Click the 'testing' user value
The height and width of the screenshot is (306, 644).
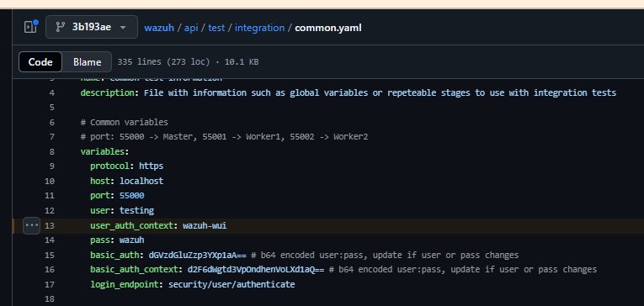click(x=136, y=210)
